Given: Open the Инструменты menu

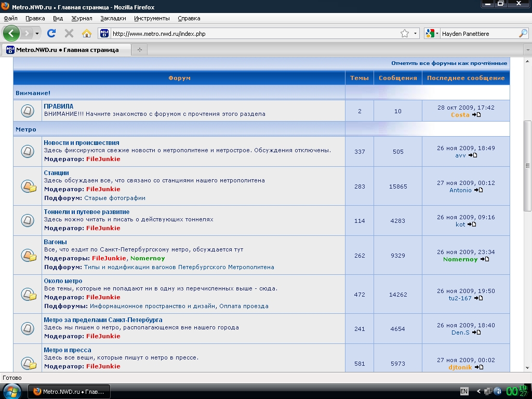Looking at the screenshot, I should point(152,18).
